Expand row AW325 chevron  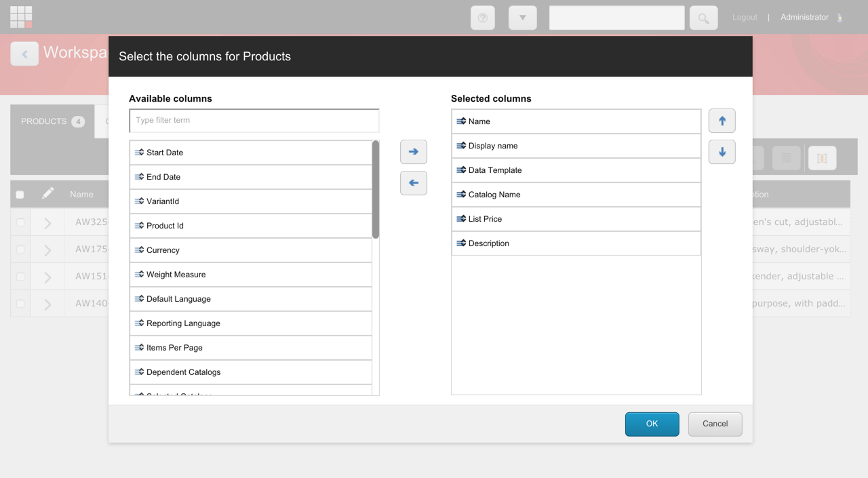(x=47, y=223)
